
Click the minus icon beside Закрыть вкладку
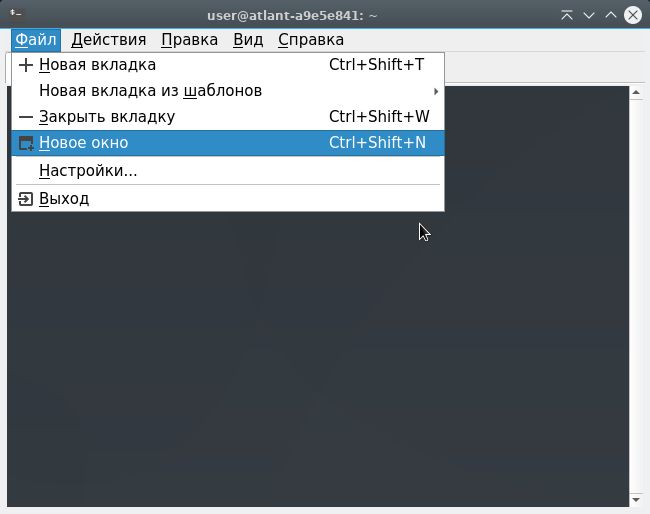pos(26,117)
